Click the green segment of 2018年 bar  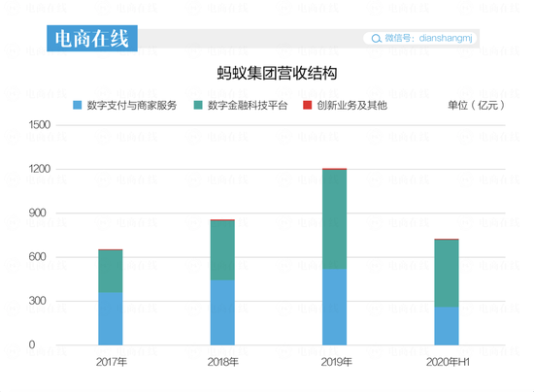tap(222, 250)
